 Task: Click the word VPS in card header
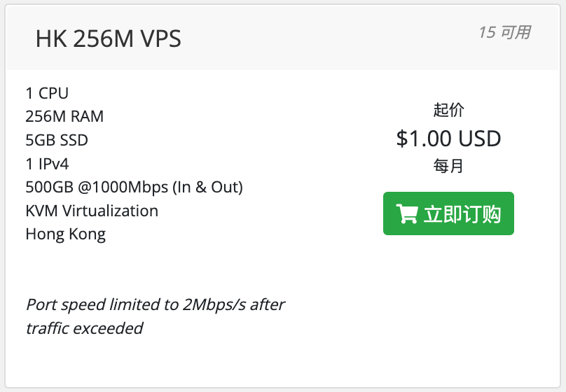click(x=160, y=39)
